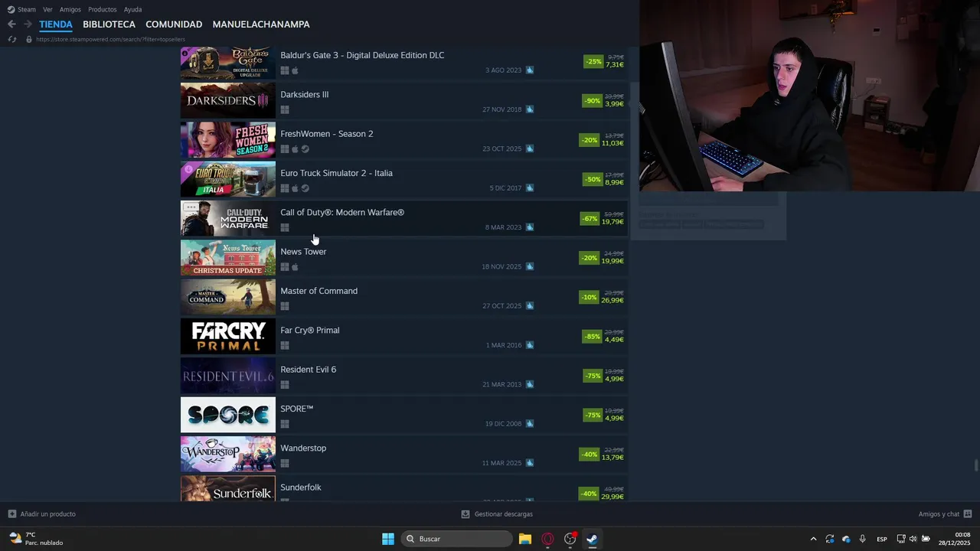
Task: Select the SPORE title
Action: pos(297,409)
